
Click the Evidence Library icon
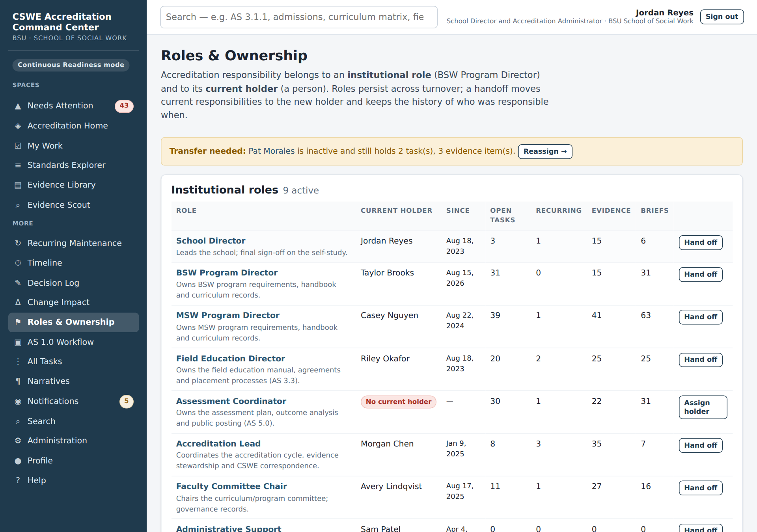(18, 185)
